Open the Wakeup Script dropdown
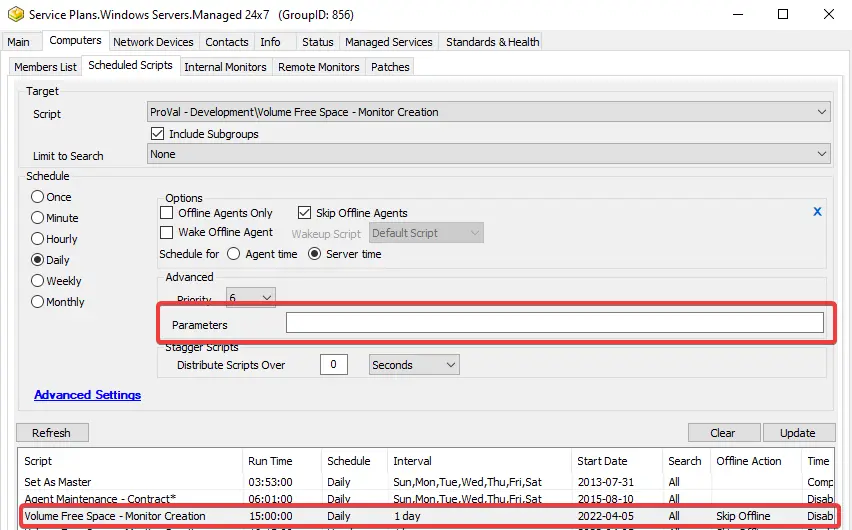The width and height of the screenshot is (852, 530). (x=426, y=233)
